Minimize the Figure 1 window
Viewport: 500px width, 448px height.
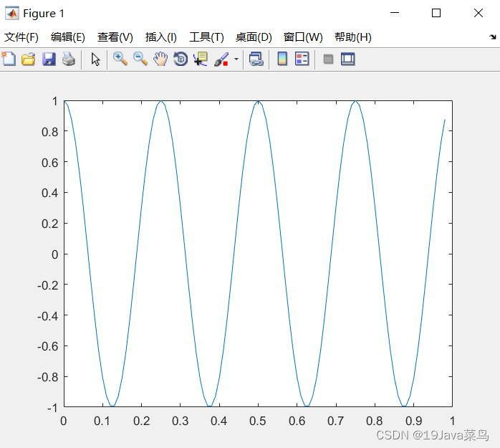click(395, 13)
